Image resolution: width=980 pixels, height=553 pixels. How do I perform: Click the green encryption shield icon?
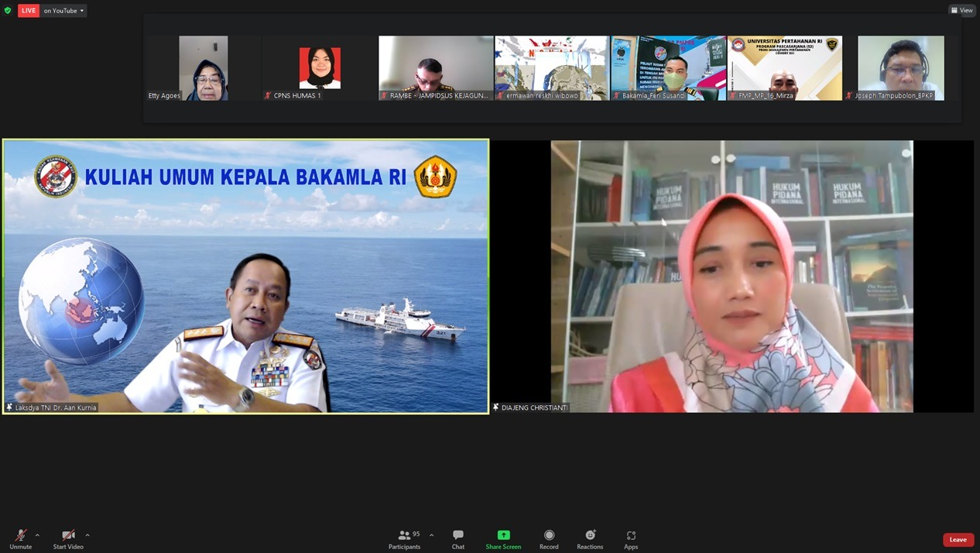coord(8,11)
